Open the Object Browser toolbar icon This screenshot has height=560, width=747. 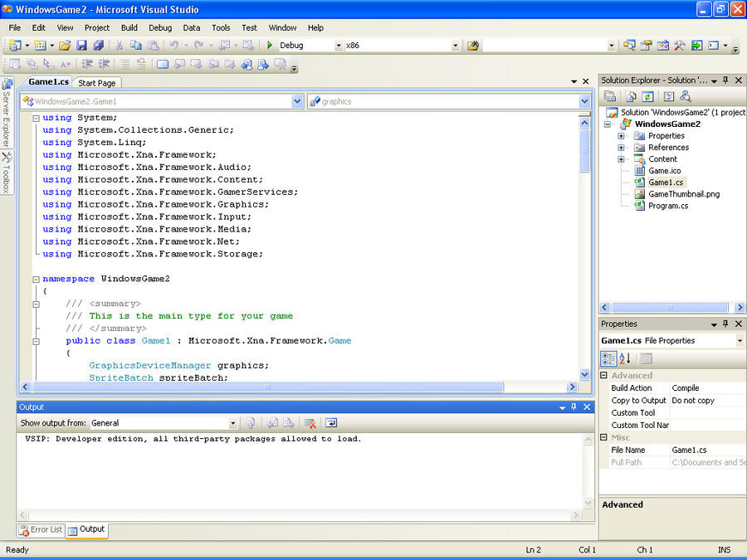pyautogui.click(x=663, y=46)
